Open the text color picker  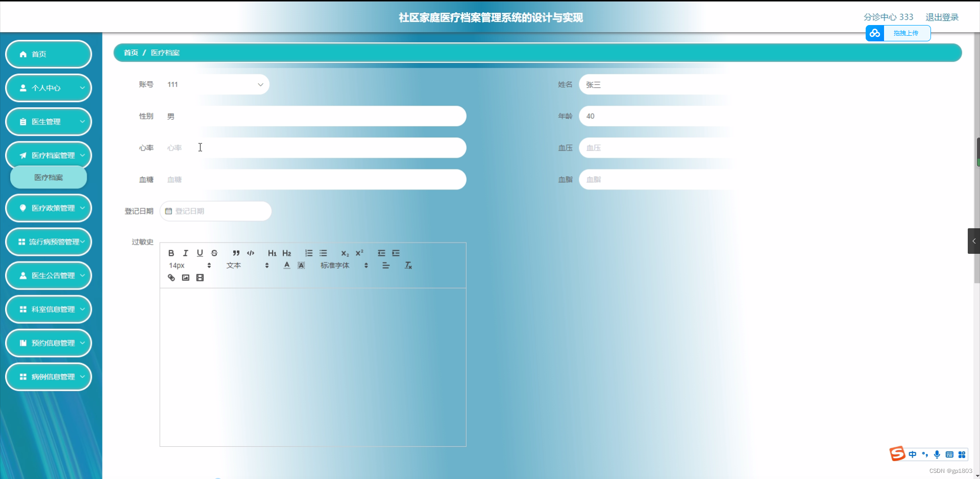pos(287,266)
